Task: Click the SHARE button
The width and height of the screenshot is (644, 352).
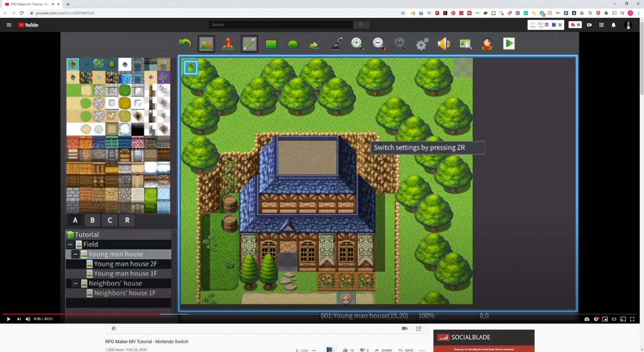Action: coord(383,350)
